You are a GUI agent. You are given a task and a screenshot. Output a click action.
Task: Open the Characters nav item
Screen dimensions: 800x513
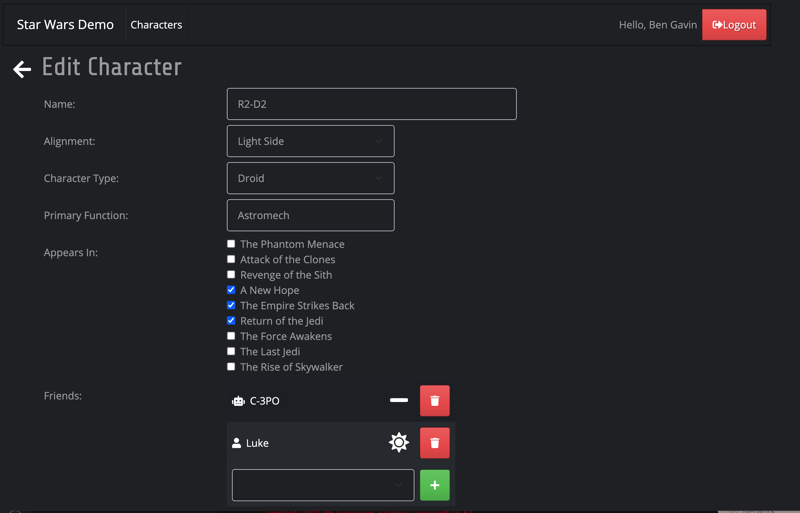(x=156, y=25)
